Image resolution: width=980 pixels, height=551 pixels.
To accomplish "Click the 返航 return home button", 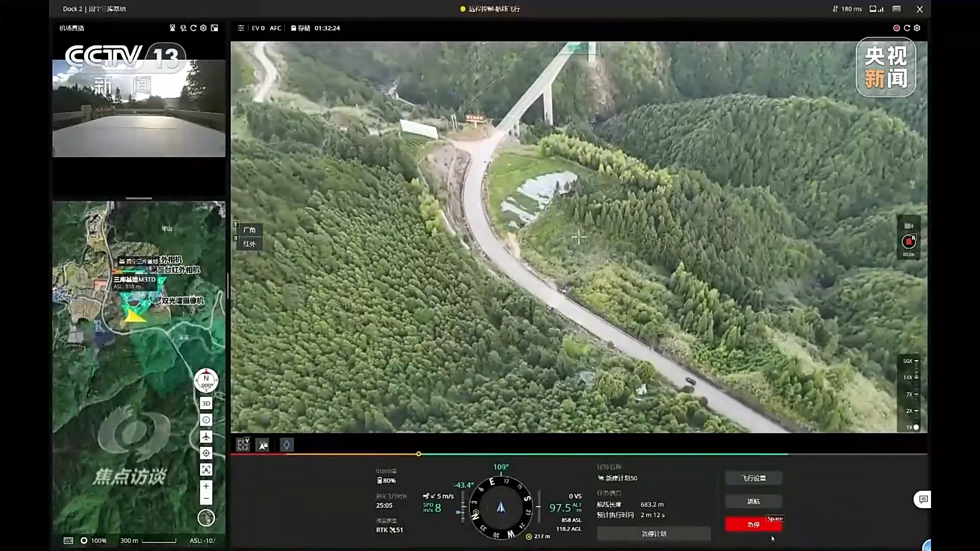I will [x=753, y=502].
